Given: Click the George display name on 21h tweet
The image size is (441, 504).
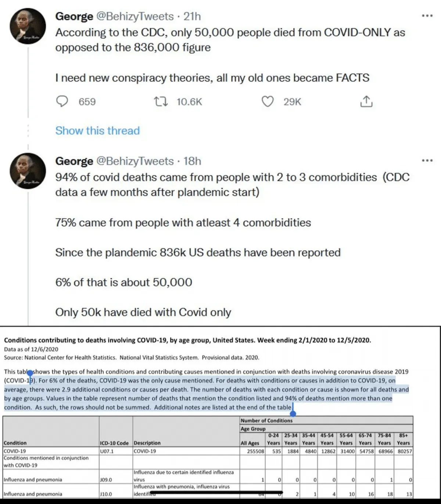Looking at the screenshot, I should click(74, 17).
